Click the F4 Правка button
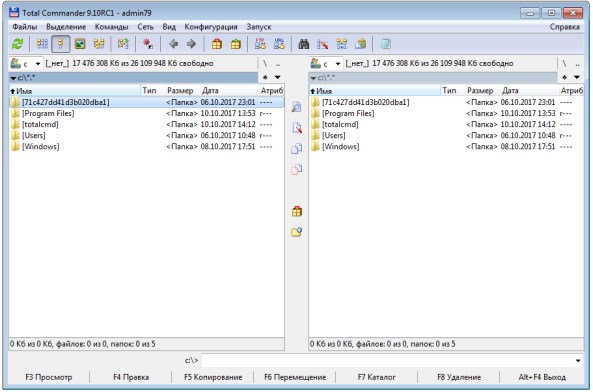 pyautogui.click(x=131, y=377)
